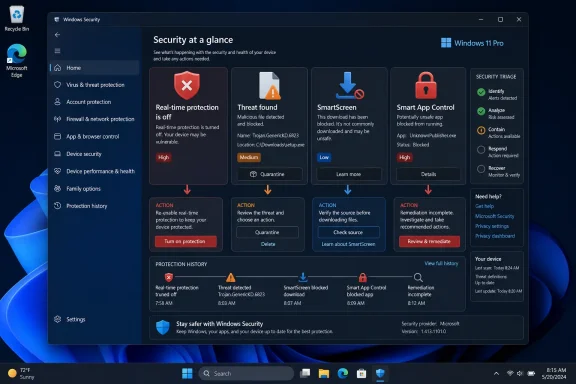Open Privacy settings link

click(492, 226)
